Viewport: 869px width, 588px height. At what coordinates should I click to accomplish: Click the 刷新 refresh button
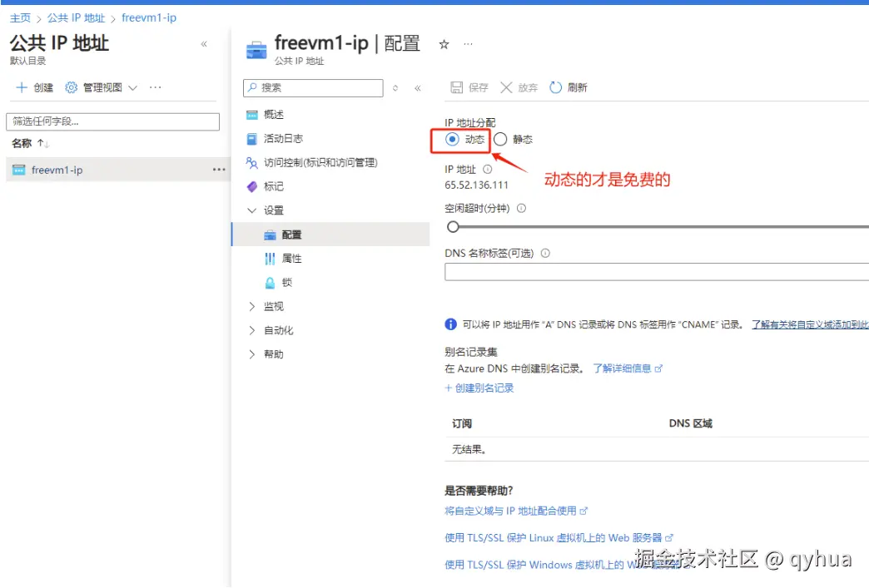click(568, 87)
